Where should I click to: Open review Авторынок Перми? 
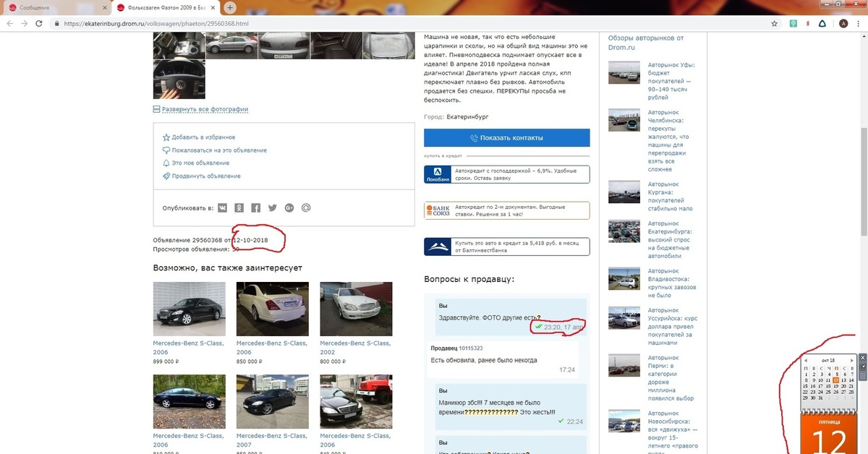tap(671, 377)
